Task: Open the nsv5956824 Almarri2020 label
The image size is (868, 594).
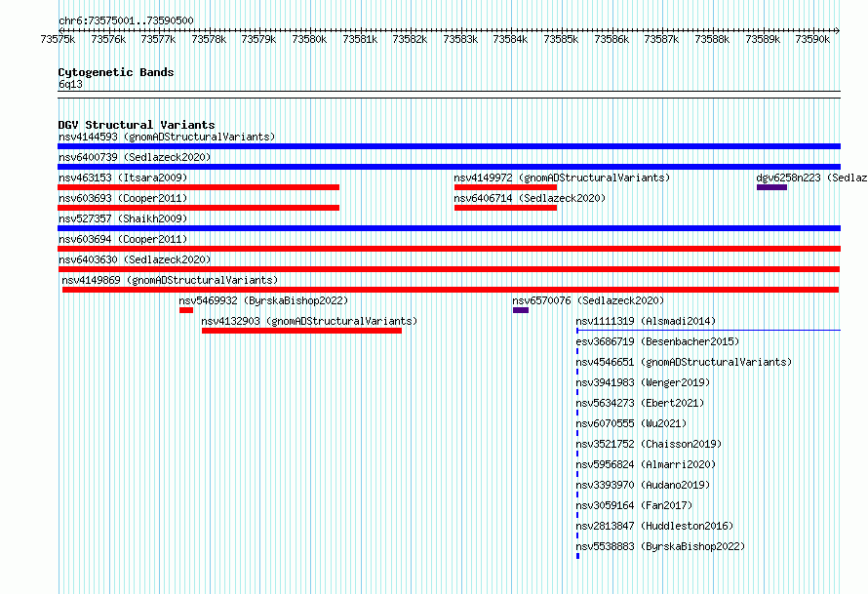Action: (646, 464)
